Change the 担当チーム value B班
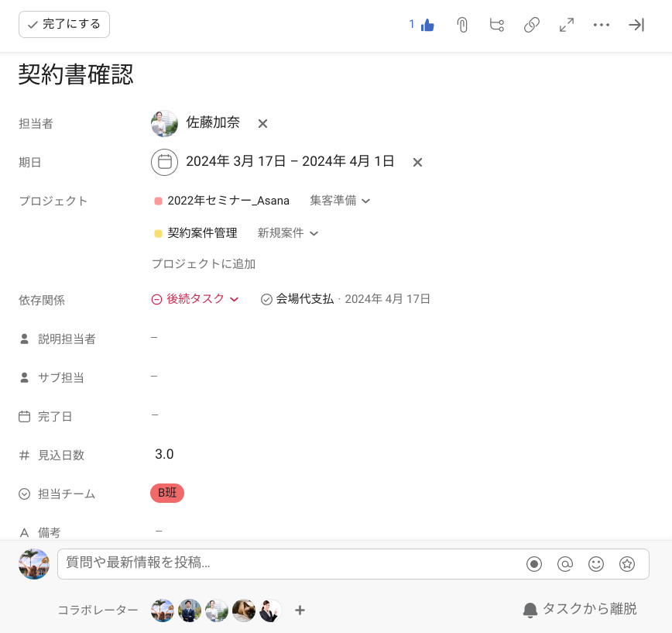This screenshot has width=672, height=633. (167, 494)
